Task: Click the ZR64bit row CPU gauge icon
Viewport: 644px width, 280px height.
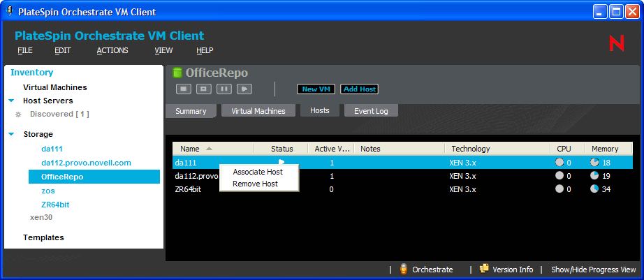Action: (559, 189)
